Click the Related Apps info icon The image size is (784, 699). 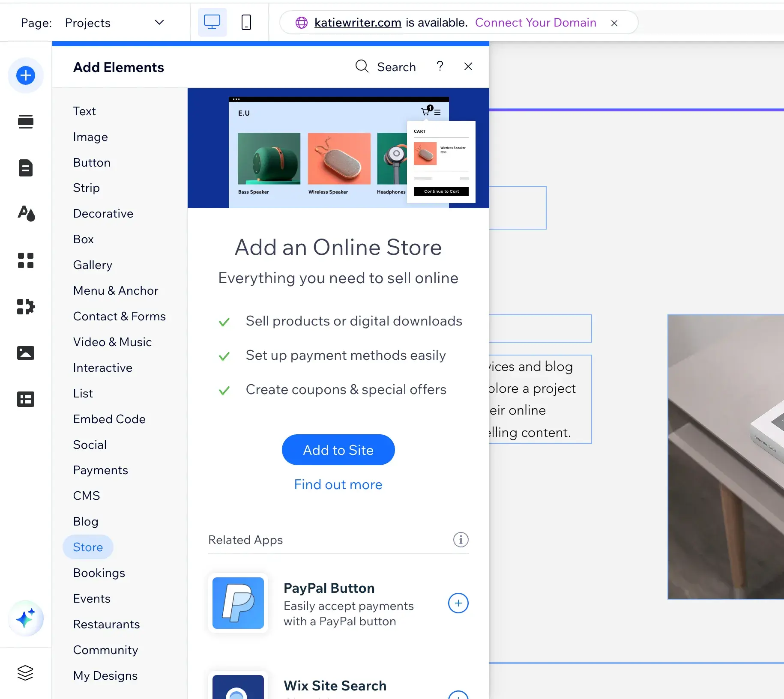tap(461, 540)
